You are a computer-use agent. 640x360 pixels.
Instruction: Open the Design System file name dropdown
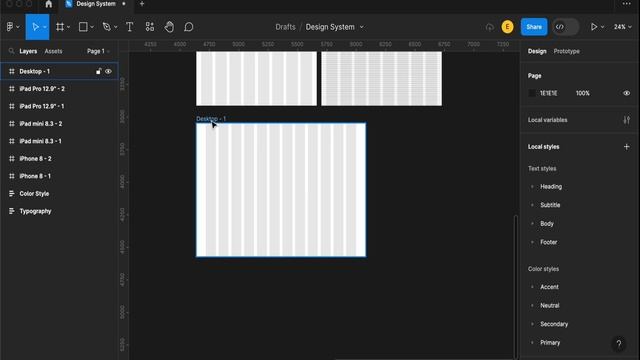coord(362,27)
